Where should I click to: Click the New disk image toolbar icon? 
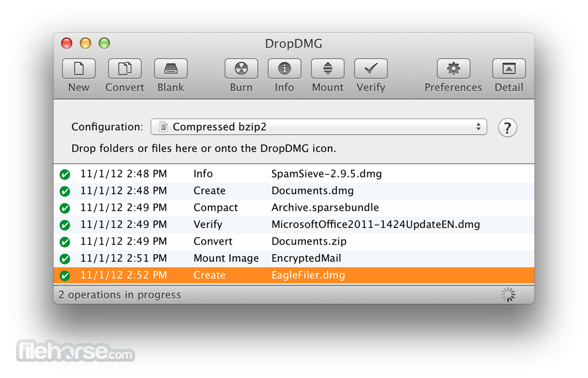(x=79, y=68)
